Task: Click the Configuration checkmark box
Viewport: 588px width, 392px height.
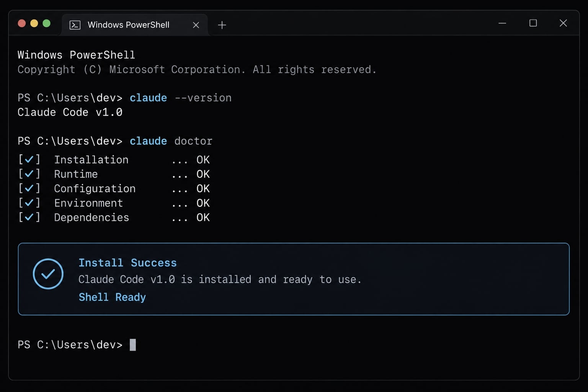Action: point(29,188)
